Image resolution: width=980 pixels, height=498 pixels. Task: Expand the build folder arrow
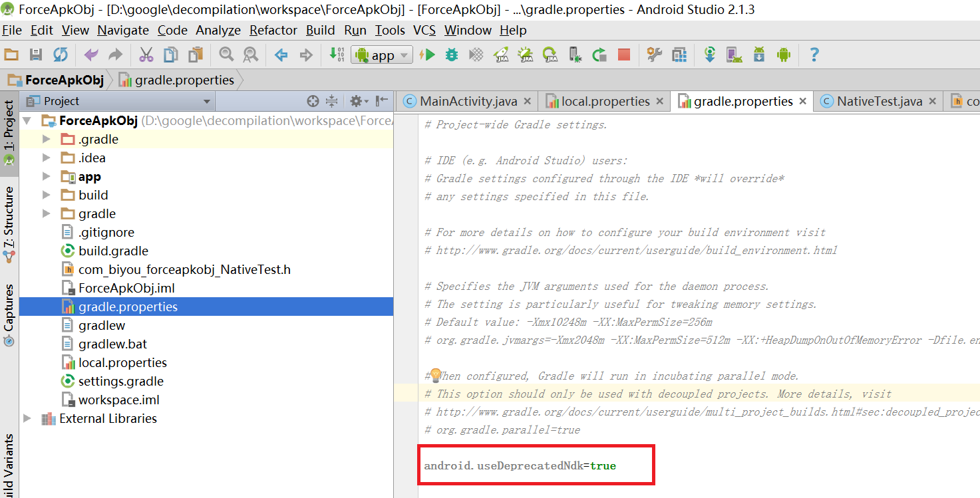(46, 195)
